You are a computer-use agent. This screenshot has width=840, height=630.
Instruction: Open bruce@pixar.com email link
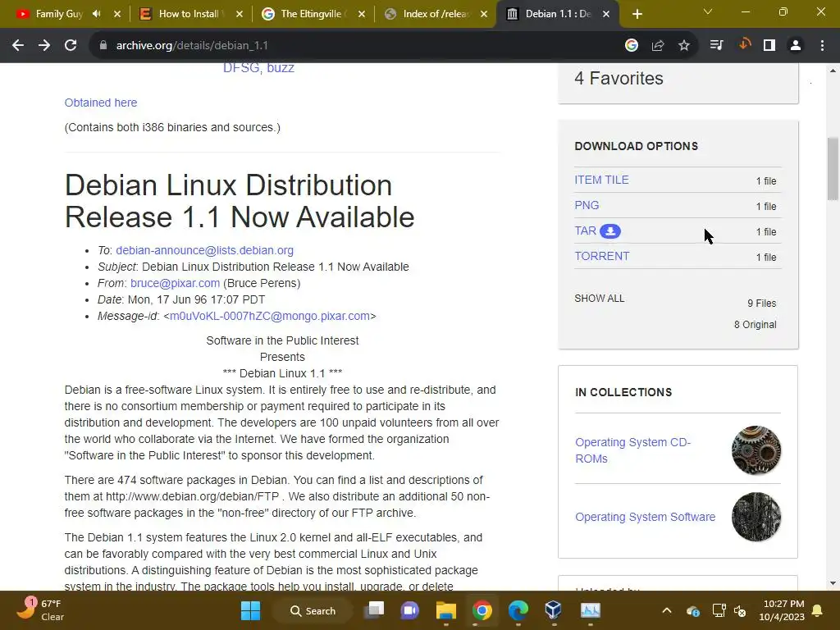[x=176, y=283]
